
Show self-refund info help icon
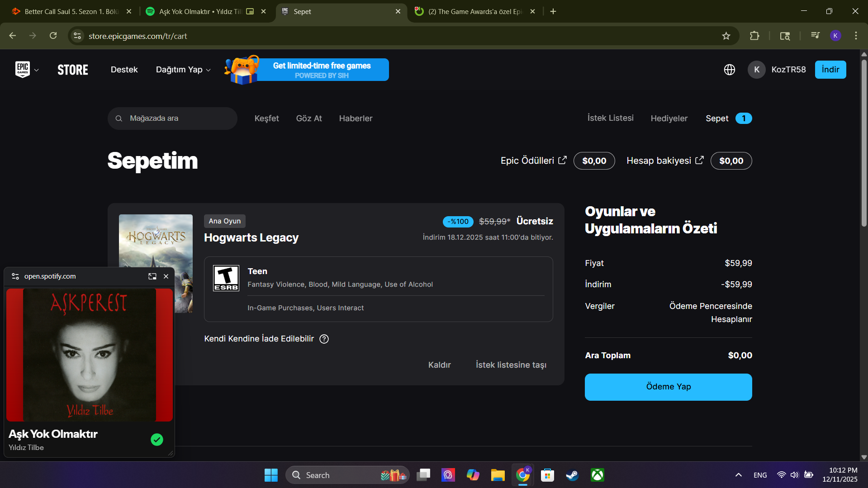click(324, 339)
